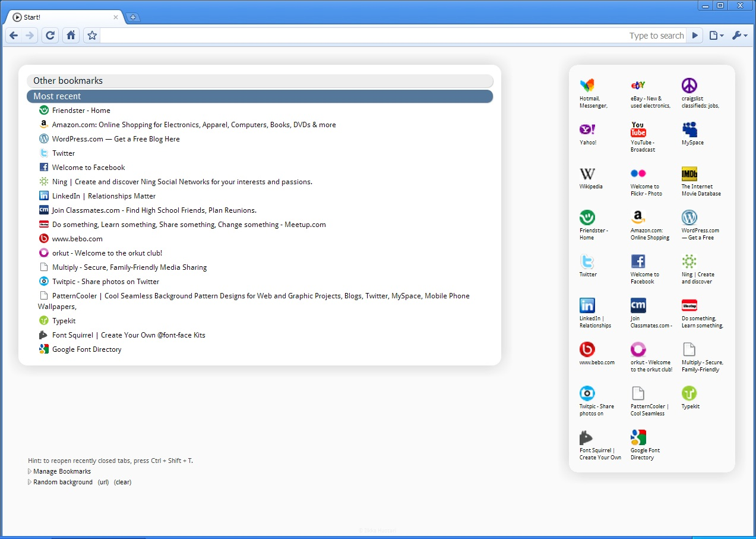Open orkut icon in the thumbnail grid
The height and width of the screenshot is (539, 756).
click(638, 349)
